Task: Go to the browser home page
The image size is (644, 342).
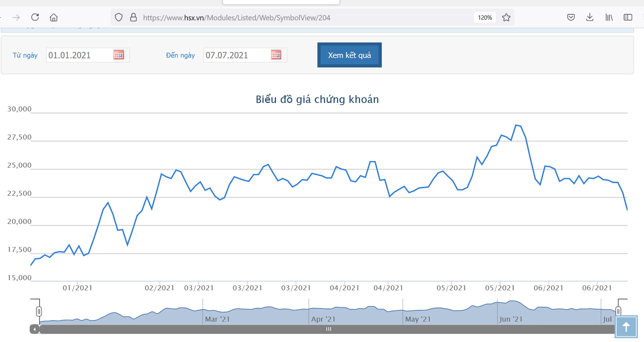Action: 54,17
